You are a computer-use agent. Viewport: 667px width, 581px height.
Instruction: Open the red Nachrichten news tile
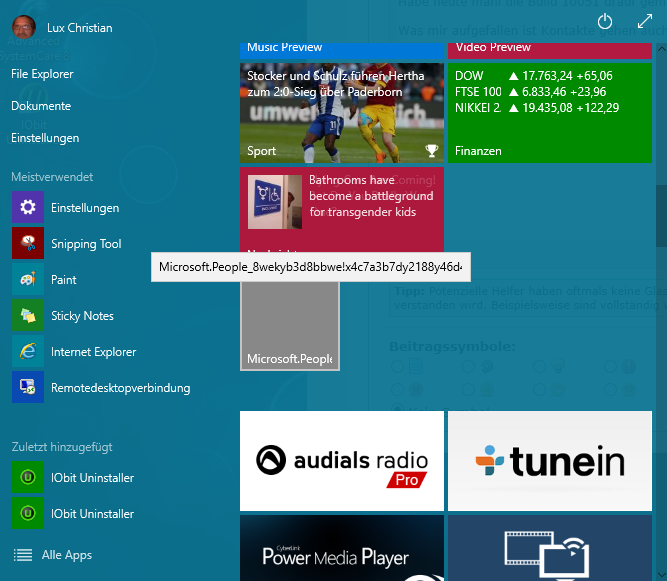[342, 209]
